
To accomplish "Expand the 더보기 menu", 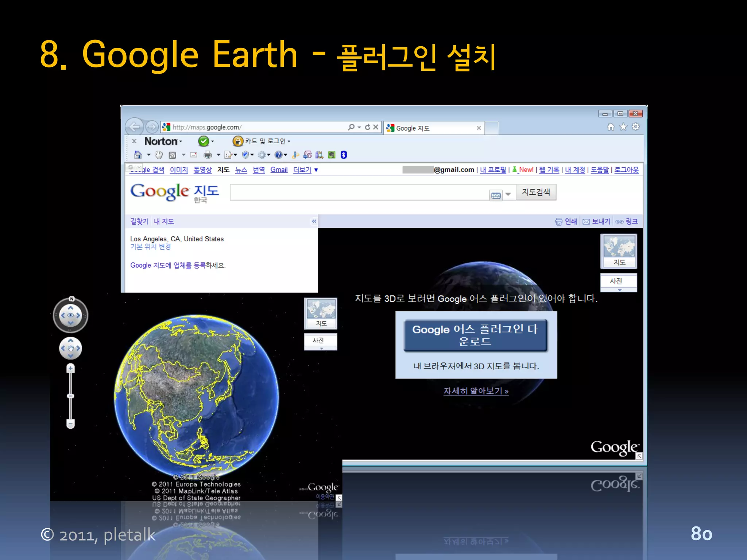I will pyautogui.click(x=306, y=170).
